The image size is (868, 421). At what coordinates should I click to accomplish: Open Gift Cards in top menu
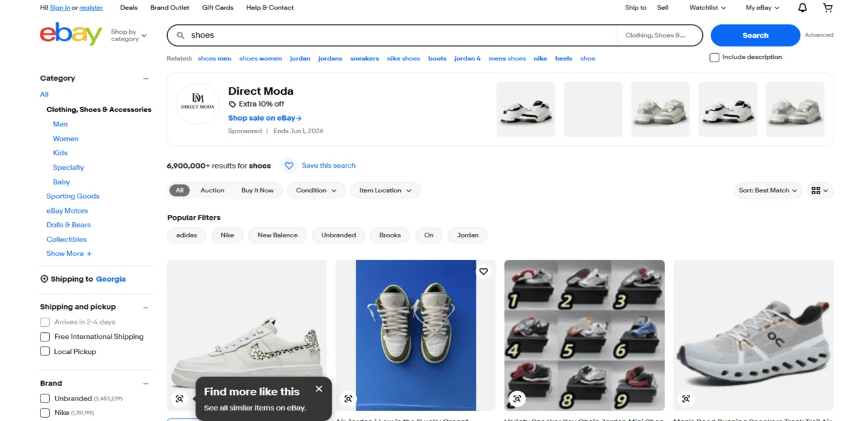(x=218, y=8)
